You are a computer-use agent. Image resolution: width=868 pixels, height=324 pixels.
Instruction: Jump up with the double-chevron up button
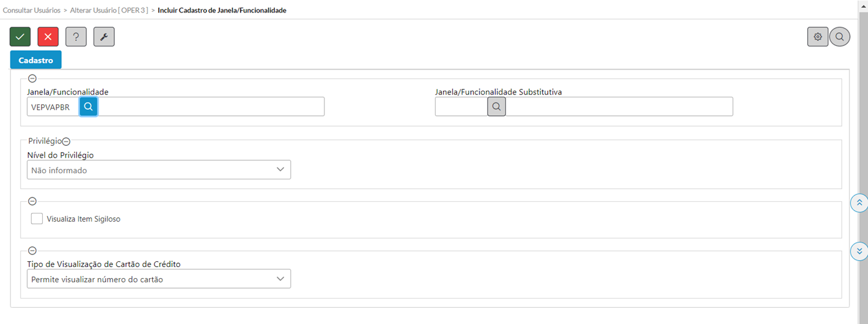[x=859, y=203]
